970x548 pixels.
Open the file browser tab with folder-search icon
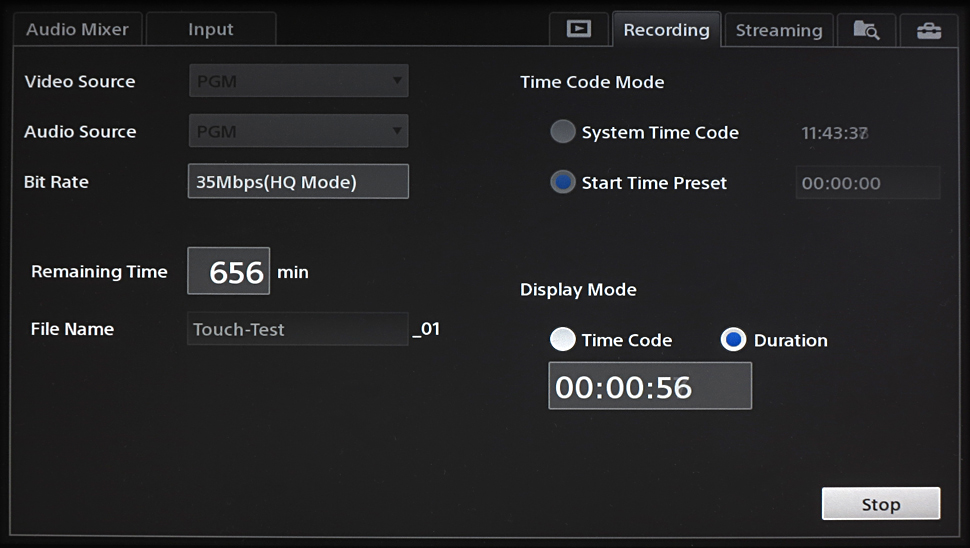(x=866, y=30)
